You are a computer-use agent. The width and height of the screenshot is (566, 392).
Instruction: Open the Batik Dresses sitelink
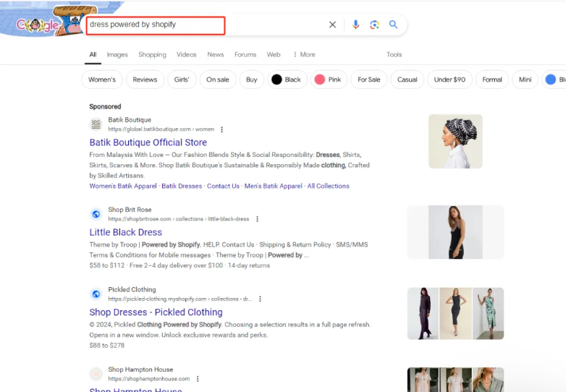pos(182,186)
